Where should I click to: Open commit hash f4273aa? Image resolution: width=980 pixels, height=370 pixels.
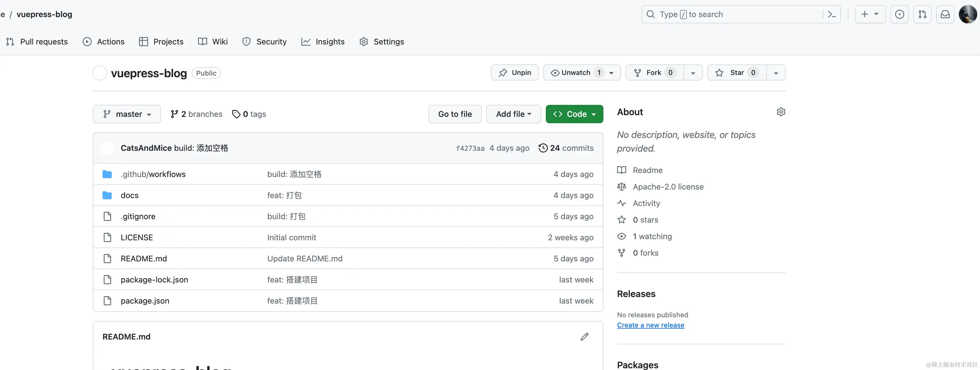[470, 149]
